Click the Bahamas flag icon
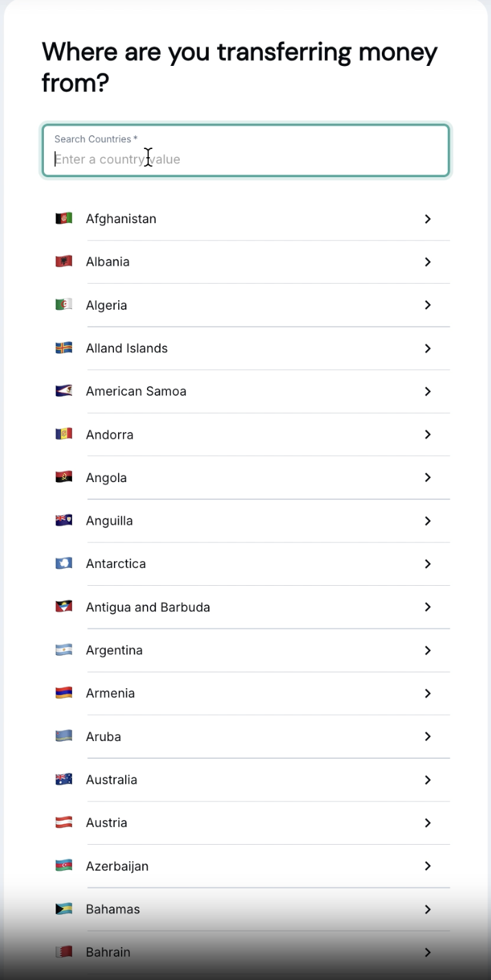 [x=63, y=909]
